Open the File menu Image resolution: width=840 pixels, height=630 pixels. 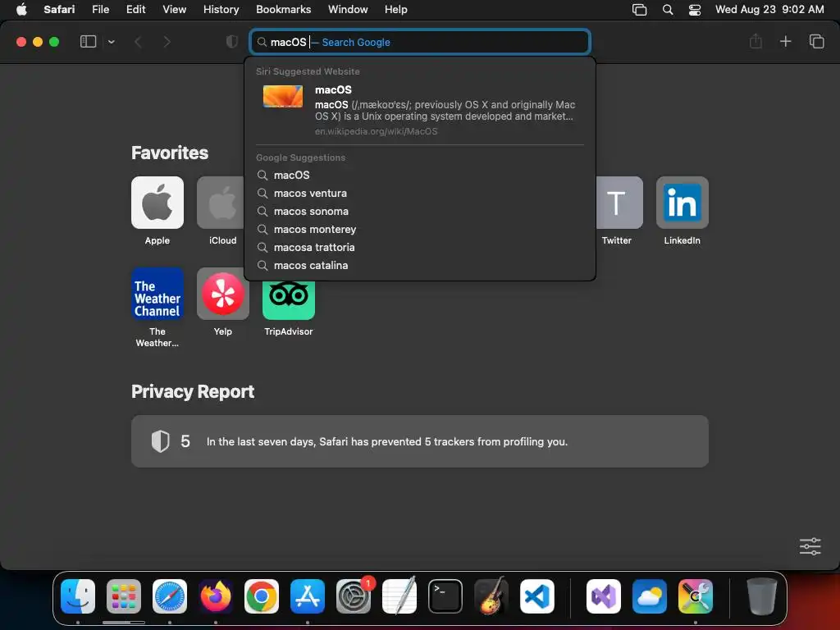(100, 9)
